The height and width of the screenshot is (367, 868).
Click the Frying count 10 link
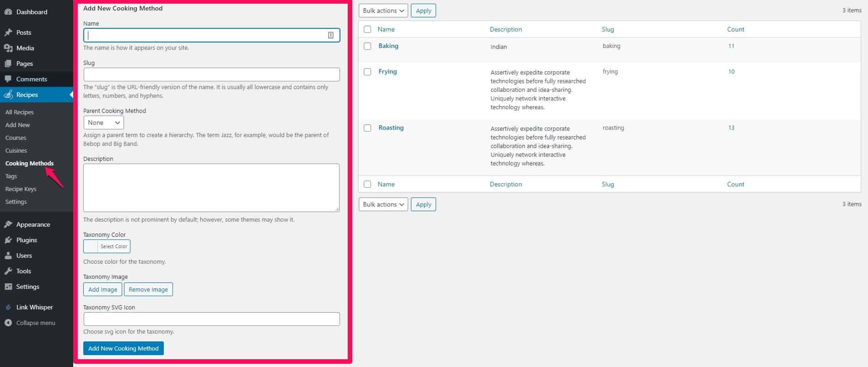tap(732, 71)
